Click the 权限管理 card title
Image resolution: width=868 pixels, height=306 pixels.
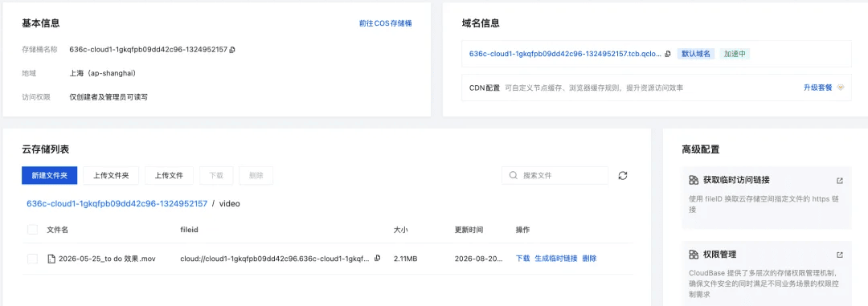pyautogui.click(x=719, y=255)
